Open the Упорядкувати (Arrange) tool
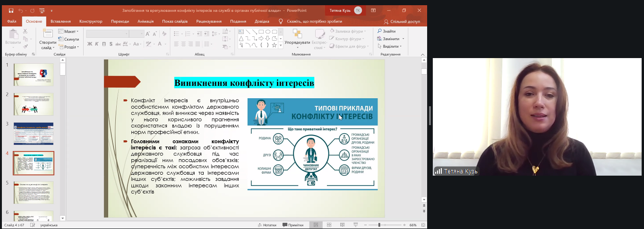 click(297, 37)
